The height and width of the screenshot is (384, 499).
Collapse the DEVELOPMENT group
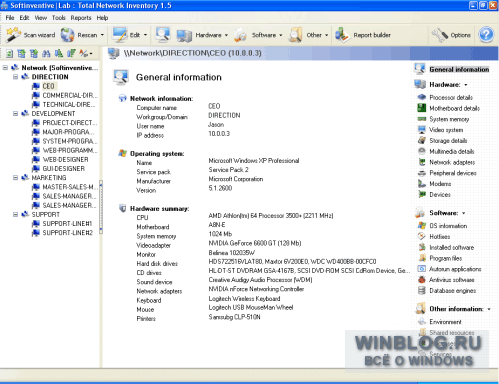[x=15, y=114]
